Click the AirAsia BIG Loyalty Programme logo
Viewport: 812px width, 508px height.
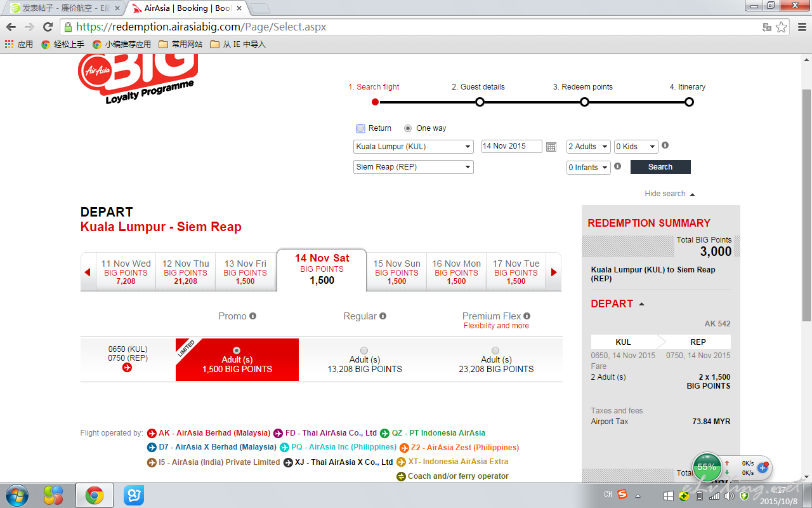tap(138, 77)
